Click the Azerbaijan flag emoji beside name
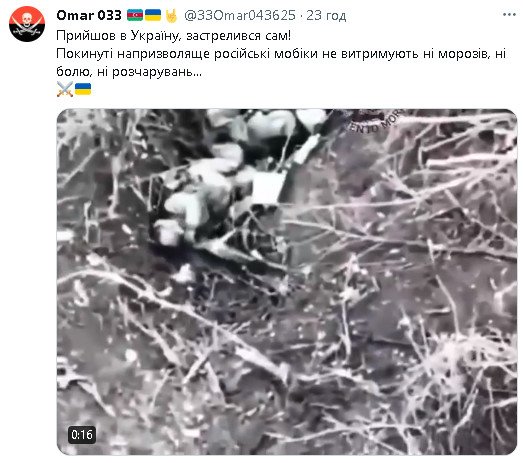This screenshot has height=463, width=523. click(135, 15)
